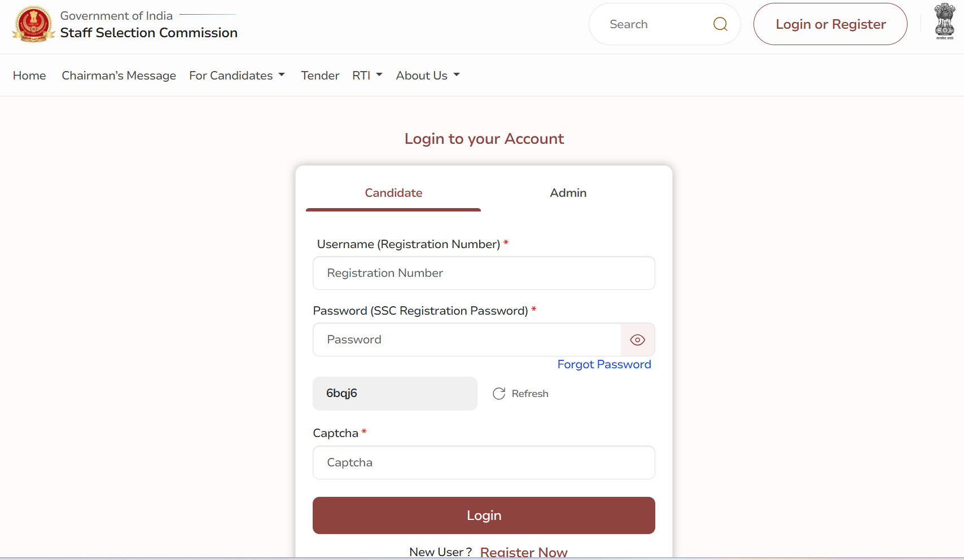Image resolution: width=964 pixels, height=560 pixels.
Task: Open the Tender menu item
Action: tap(319, 75)
